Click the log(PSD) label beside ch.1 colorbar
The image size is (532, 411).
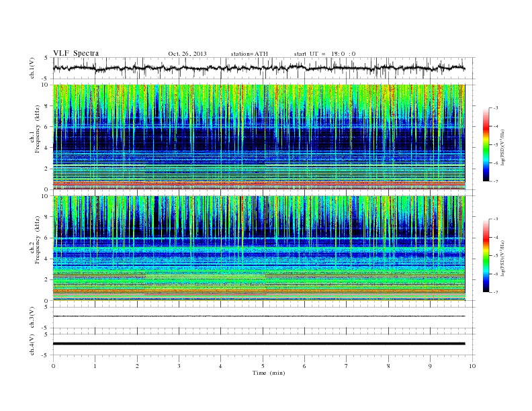coord(502,148)
